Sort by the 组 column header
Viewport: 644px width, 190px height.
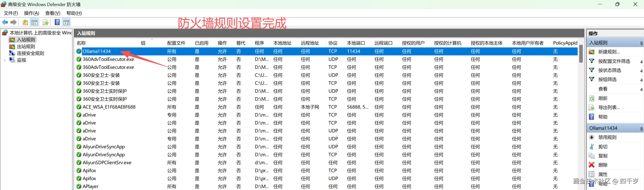tap(152, 43)
